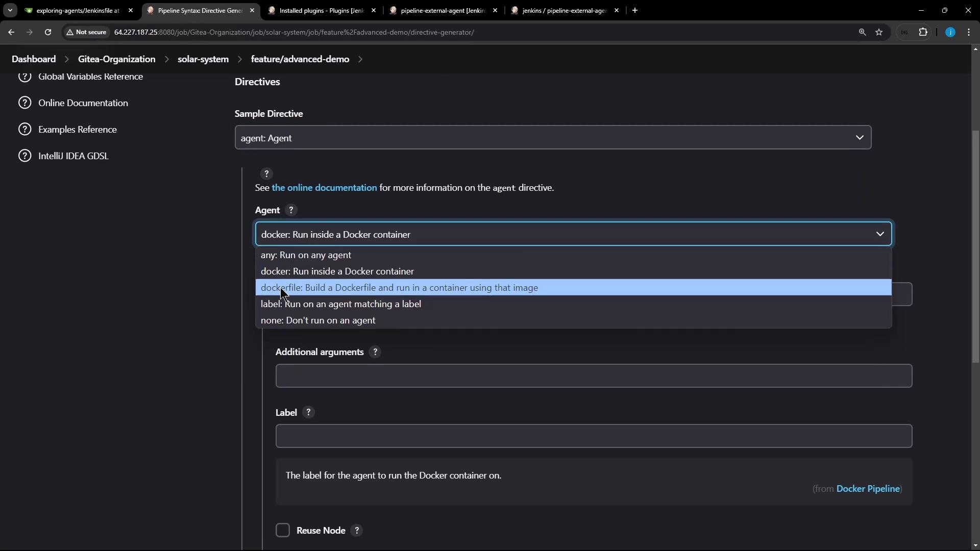The image size is (980, 551).
Task: Switch to Installed plugins tab
Action: [x=321, y=10]
